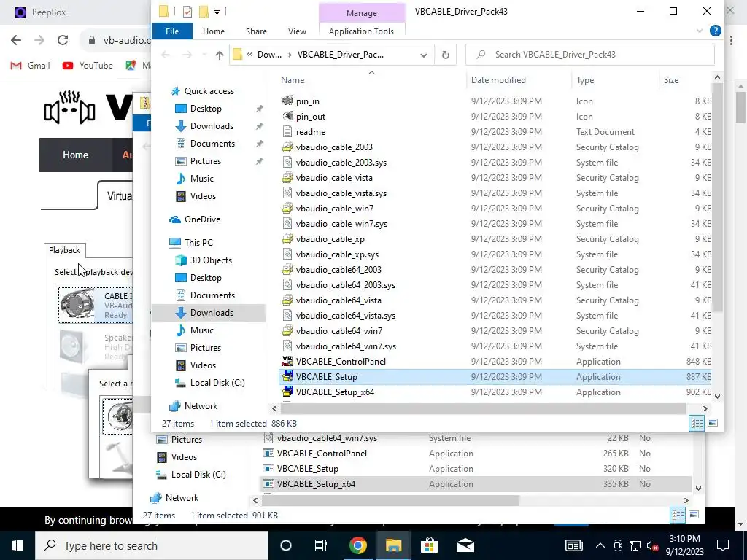Switch to details view layout button
This screenshot has height=560, width=747.
point(697,423)
